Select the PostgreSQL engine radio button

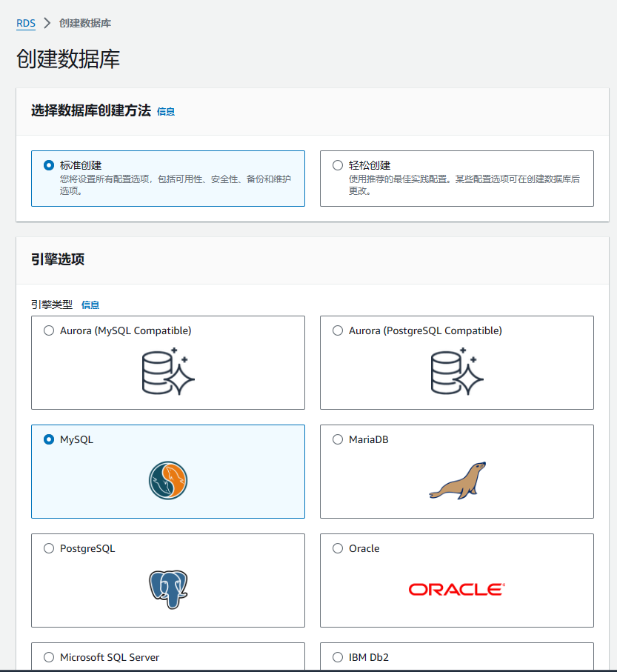[x=49, y=548]
